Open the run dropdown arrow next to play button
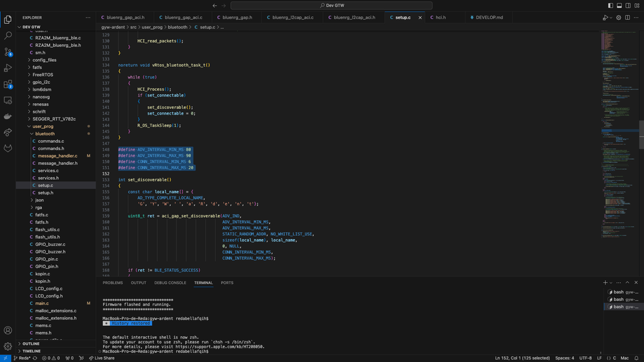 pos(611,17)
